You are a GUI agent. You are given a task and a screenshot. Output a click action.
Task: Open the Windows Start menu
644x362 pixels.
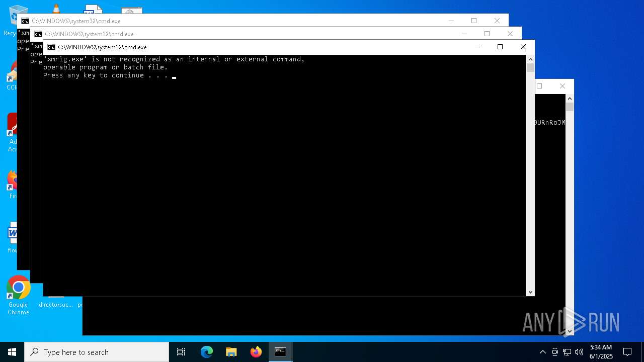click(12, 352)
